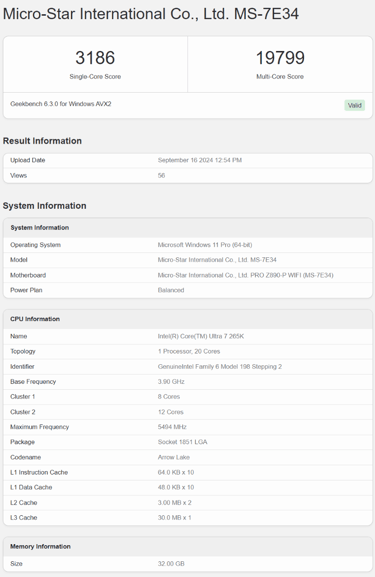Click the Balanced power plan value
The image size is (375, 577).
[171, 290]
